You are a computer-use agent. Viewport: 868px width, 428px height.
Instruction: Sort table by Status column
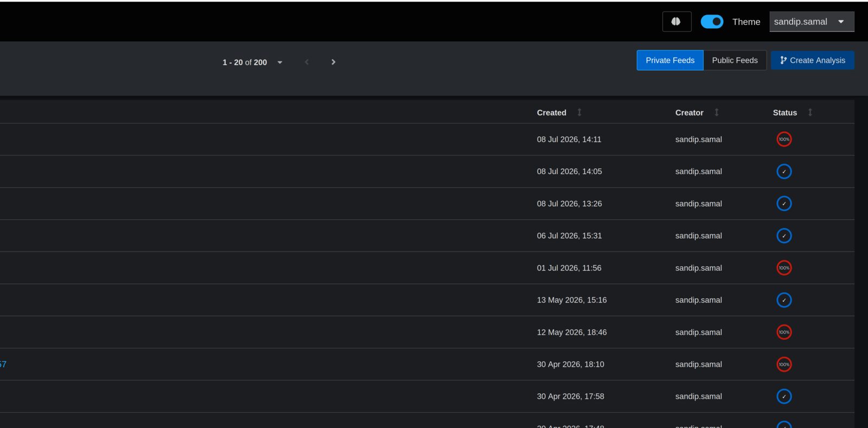tap(810, 112)
